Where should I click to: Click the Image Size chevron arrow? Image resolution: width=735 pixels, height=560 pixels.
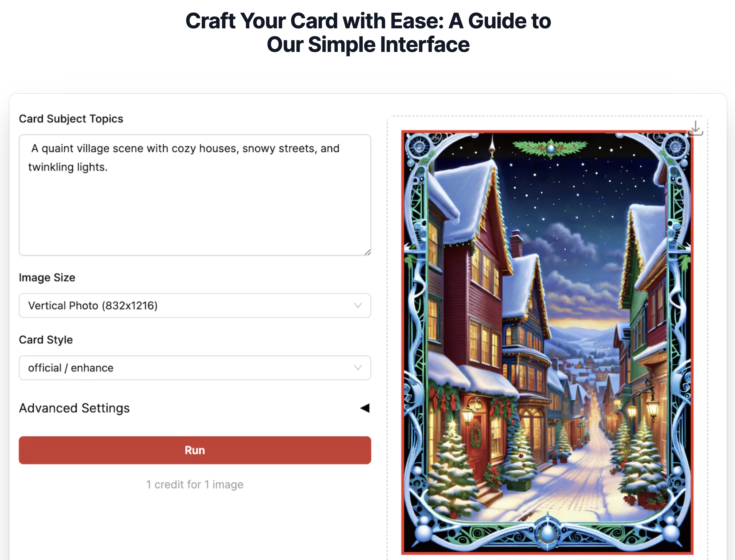click(358, 305)
